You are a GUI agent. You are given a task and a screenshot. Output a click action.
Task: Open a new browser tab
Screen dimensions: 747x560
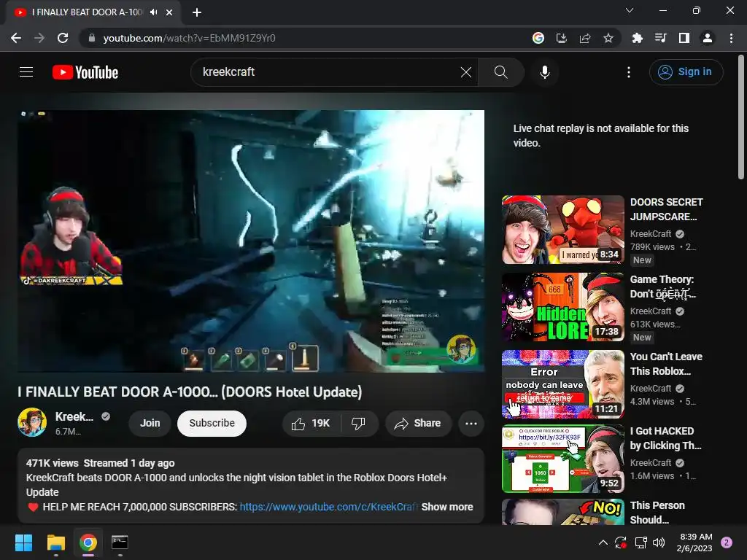click(x=197, y=12)
